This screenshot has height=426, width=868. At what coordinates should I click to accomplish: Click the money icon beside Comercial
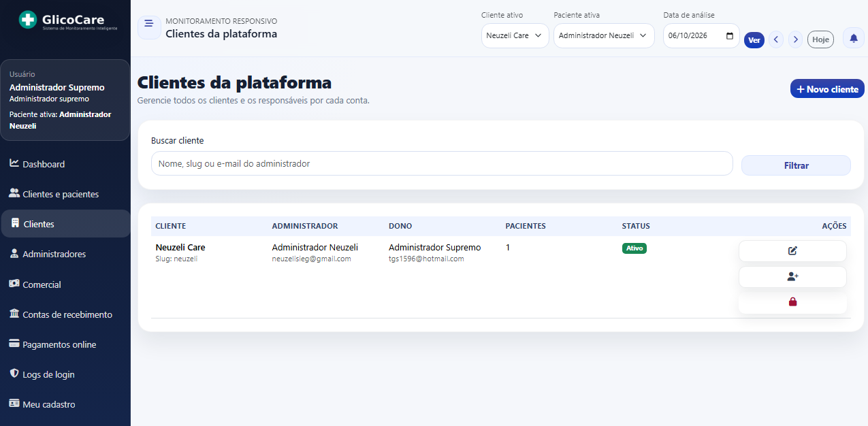click(14, 284)
